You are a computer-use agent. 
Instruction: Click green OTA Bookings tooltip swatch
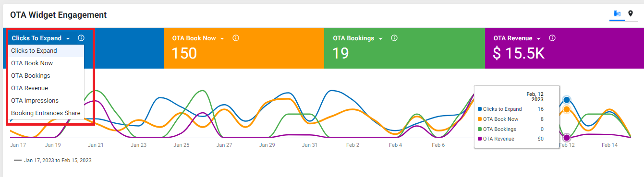pyautogui.click(x=480, y=129)
